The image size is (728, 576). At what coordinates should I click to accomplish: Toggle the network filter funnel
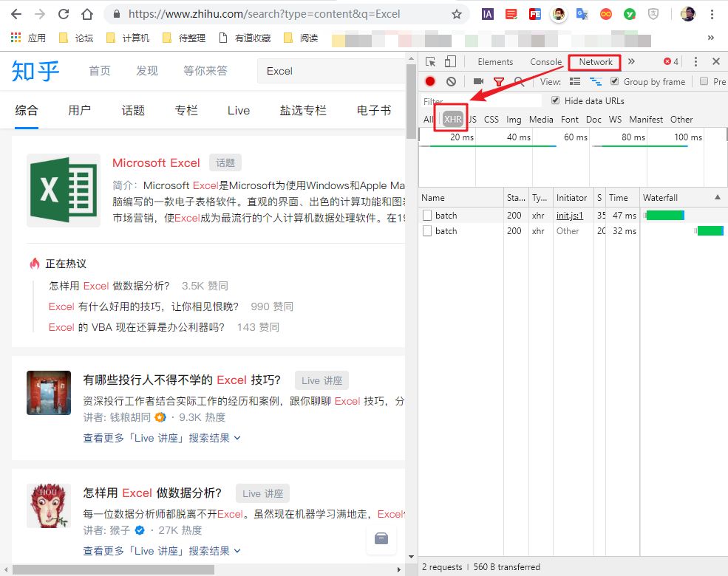499,82
